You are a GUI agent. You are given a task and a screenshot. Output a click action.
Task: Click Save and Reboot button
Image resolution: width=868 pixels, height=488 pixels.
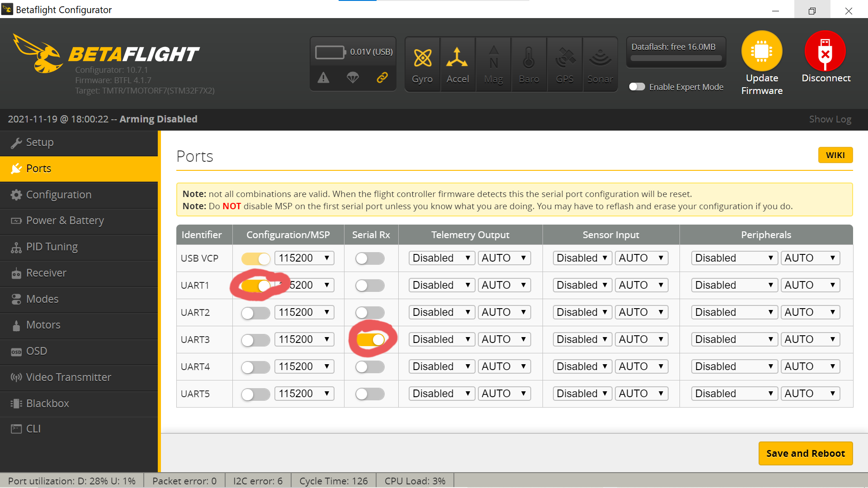806,453
